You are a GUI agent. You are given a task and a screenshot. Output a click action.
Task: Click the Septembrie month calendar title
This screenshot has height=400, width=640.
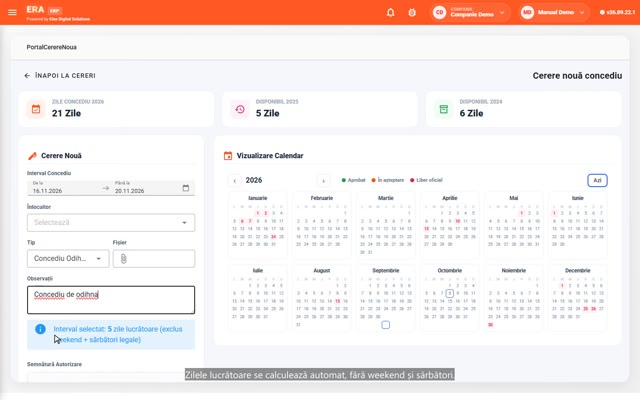[x=386, y=271]
